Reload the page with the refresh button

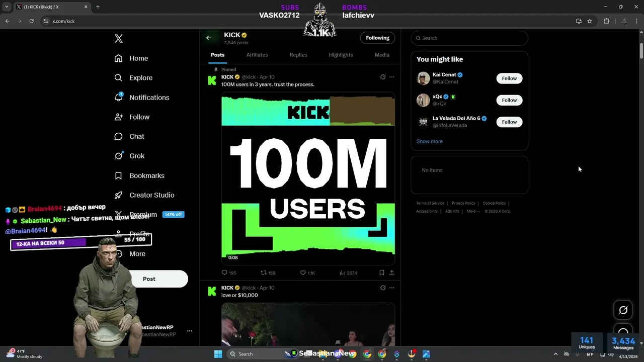tap(31, 21)
